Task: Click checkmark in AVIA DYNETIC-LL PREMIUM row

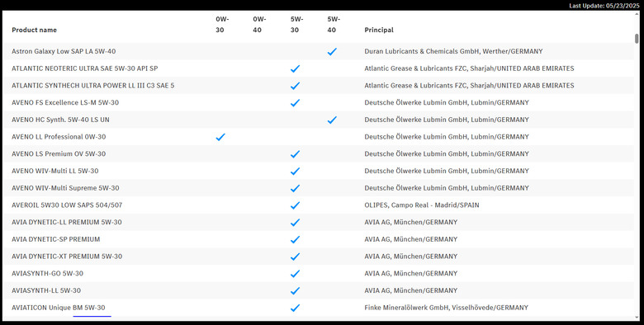Action: tap(295, 223)
